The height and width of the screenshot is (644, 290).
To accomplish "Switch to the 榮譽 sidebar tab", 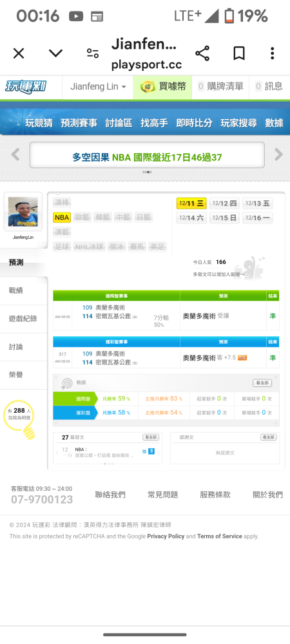I will (23, 375).
